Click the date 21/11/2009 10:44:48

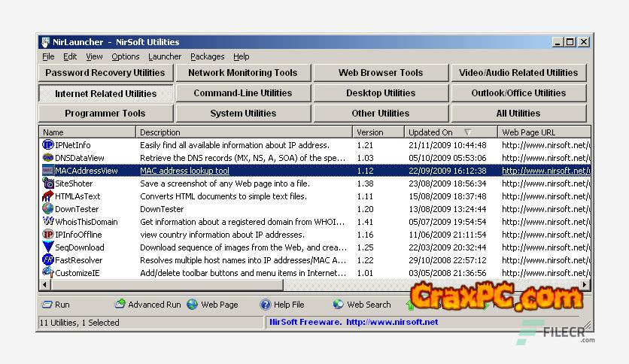[x=447, y=145]
